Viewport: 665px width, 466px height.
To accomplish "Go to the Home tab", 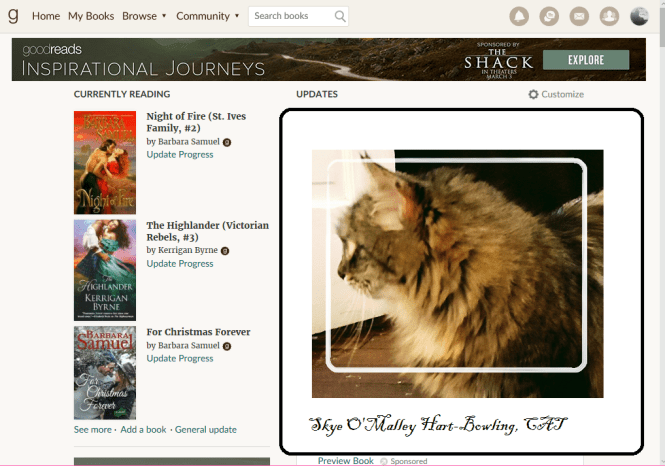I will 46,16.
